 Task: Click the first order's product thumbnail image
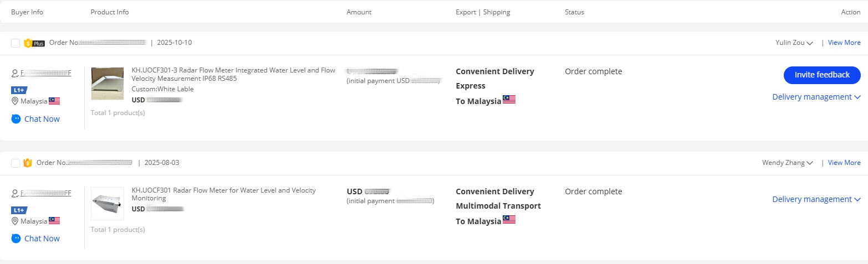click(108, 84)
